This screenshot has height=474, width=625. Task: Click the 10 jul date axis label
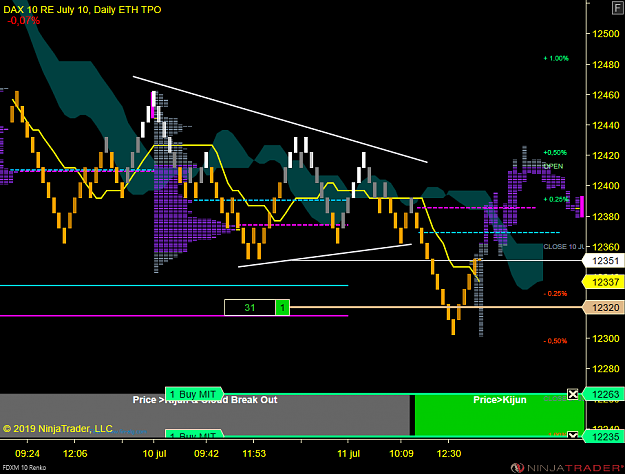(154, 454)
